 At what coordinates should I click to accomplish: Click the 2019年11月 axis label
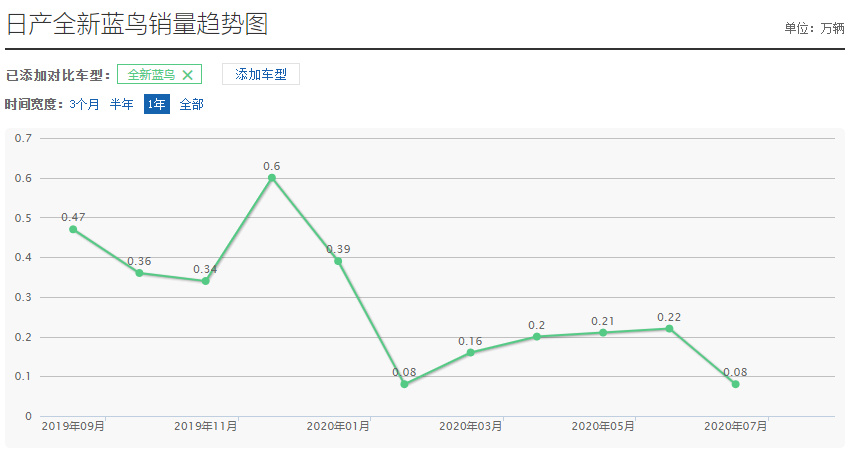pyautogui.click(x=205, y=426)
